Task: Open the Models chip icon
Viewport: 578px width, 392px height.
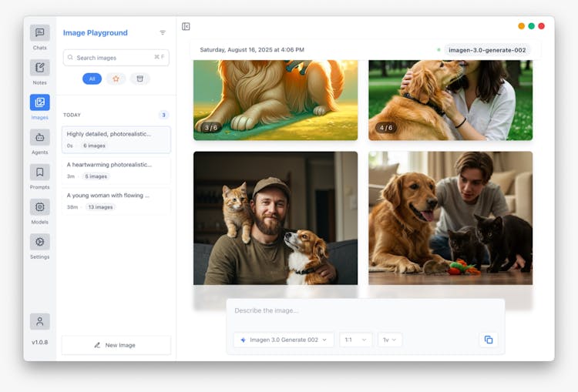Action: (x=39, y=207)
